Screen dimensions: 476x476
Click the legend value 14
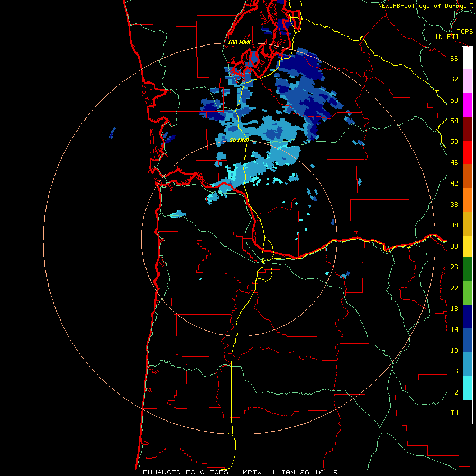454,329
